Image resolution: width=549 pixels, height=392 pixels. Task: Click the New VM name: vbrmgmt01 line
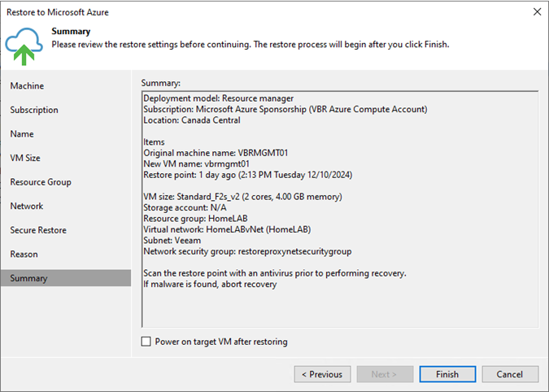197,163
